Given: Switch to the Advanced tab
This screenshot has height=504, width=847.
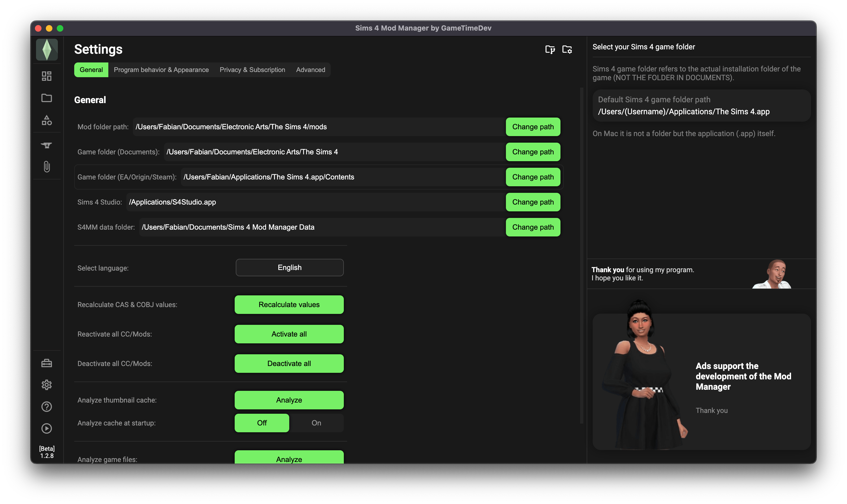Looking at the screenshot, I should 310,70.
